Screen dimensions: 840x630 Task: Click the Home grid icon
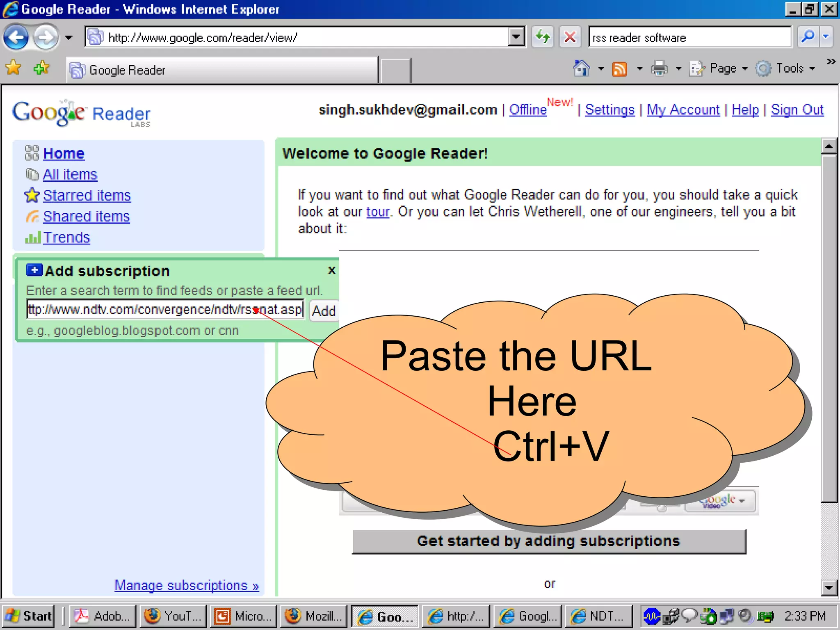[32, 153]
